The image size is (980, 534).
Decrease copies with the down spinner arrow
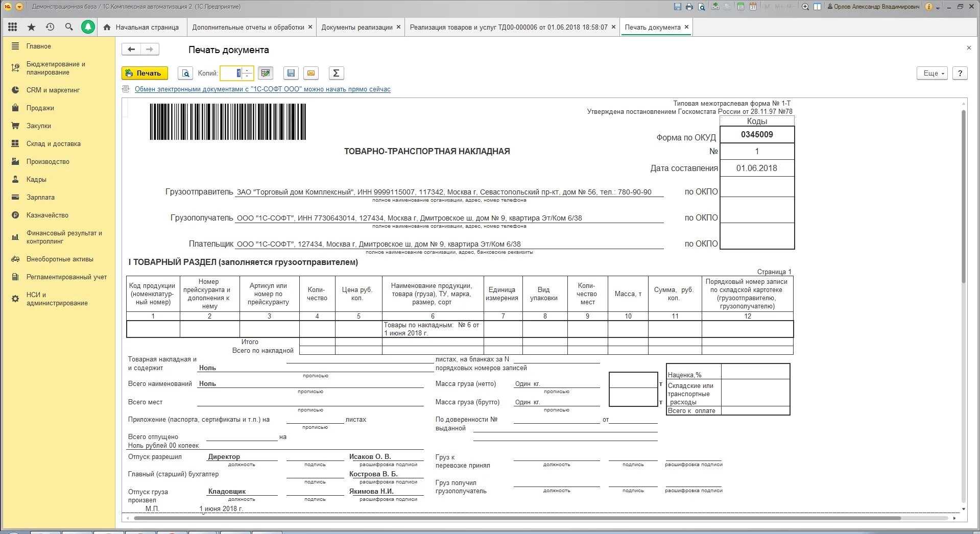tap(247, 76)
